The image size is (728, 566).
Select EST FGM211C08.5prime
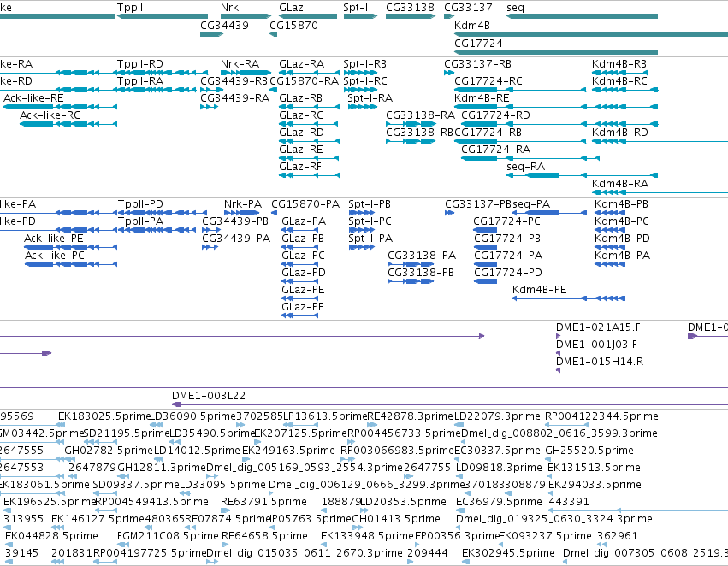[x=168, y=535]
